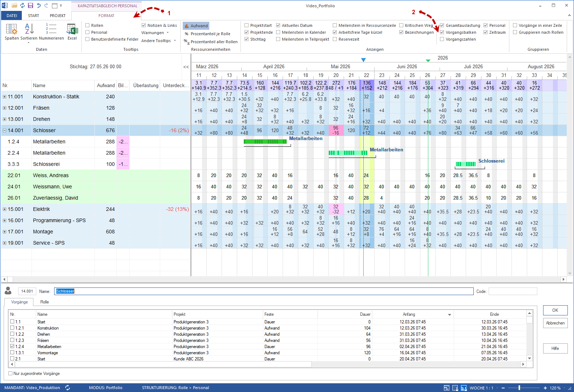Click the Sortieren A-Z icon
Viewport: 574px width, 392px height.
[29, 29]
